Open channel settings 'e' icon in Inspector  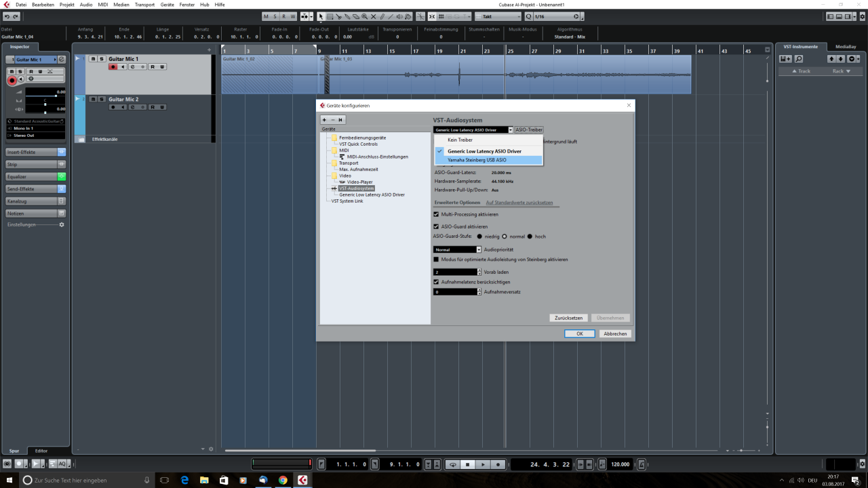[x=62, y=60]
